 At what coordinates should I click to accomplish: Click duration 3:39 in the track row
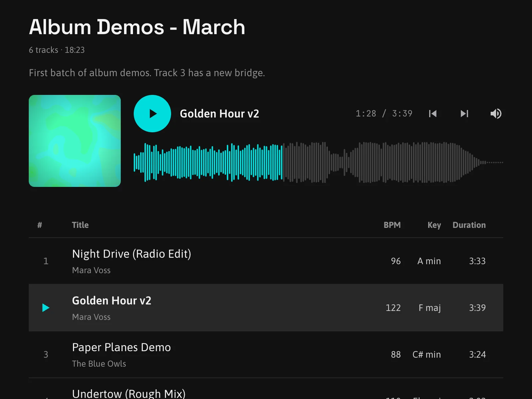coord(477,308)
